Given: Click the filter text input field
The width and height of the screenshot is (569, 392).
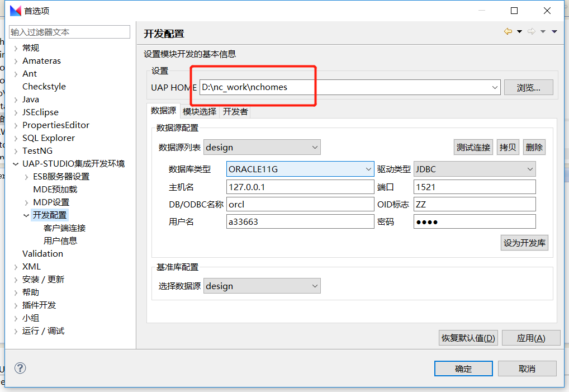Looking at the screenshot, I should (x=69, y=32).
